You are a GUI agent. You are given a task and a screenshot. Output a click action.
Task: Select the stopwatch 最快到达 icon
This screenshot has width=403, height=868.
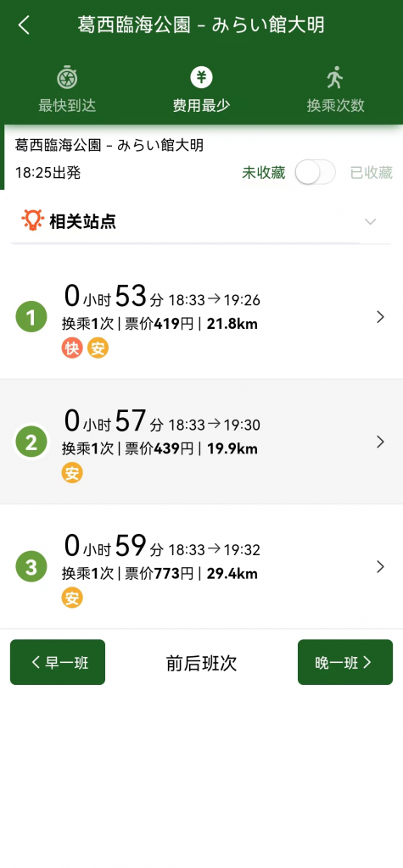point(67,77)
